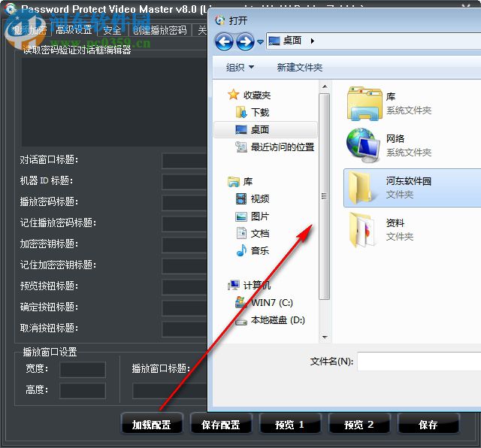Select 计算机 in the navigation pane
The height and width of the screenshot is (448, 481).
pyautogui.click(x=249, y=286)
